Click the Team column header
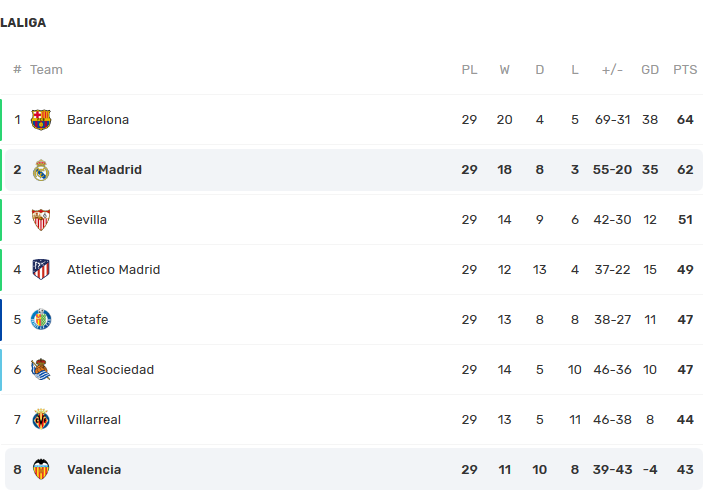The width and height of the screenshot is (703, 490). coord(46,70)
